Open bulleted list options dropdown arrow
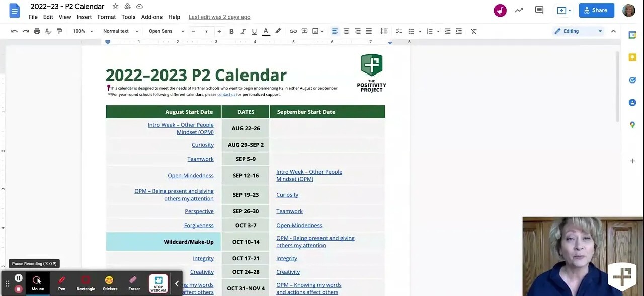Viewport: 644px width, 296px height. click(420, 31)
